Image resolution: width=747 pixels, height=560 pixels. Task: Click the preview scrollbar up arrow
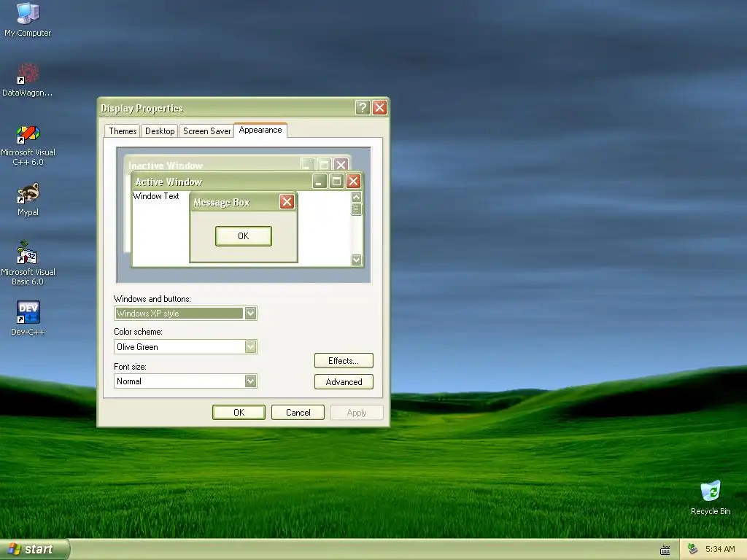[x=356, y=197]
